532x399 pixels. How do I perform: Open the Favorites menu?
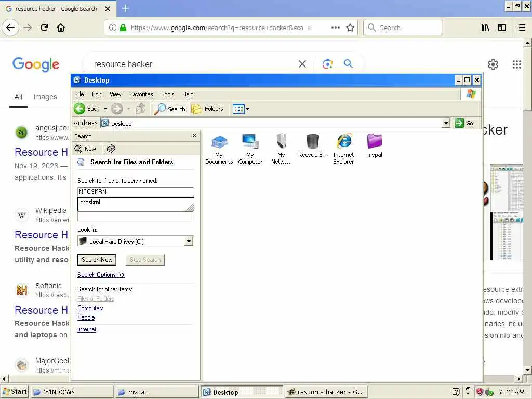tap(141, 94)
